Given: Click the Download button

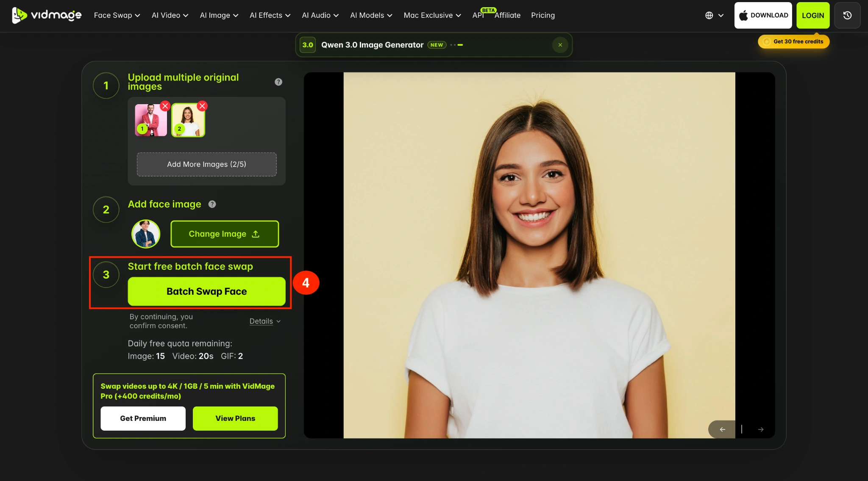Looking at the screenshot, I should click(763, 15).
